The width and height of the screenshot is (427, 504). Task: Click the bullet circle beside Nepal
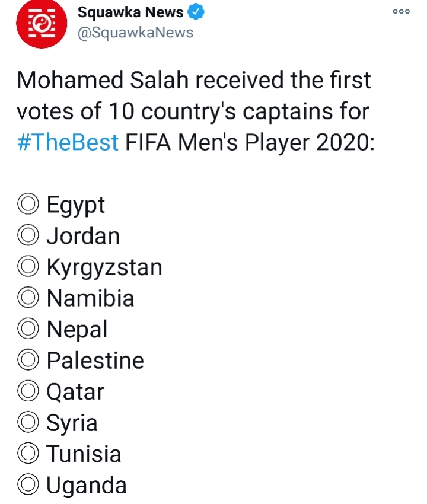coord(28,330)
